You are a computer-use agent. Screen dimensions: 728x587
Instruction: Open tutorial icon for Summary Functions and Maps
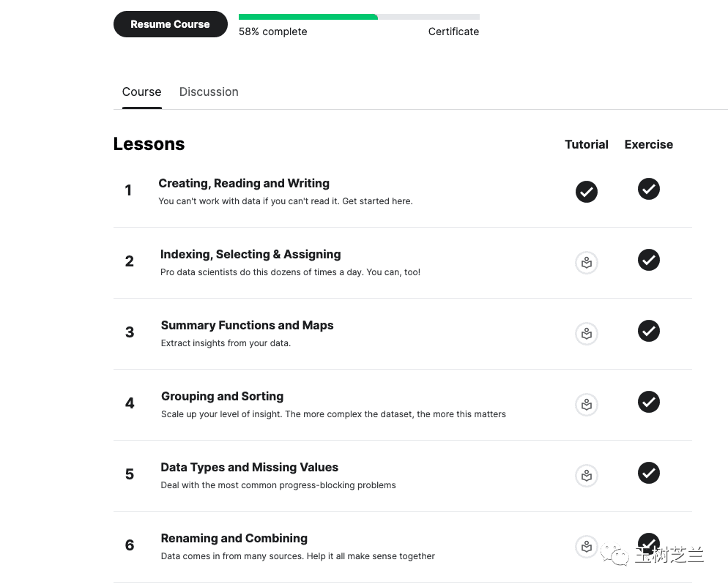coord(587,334)
